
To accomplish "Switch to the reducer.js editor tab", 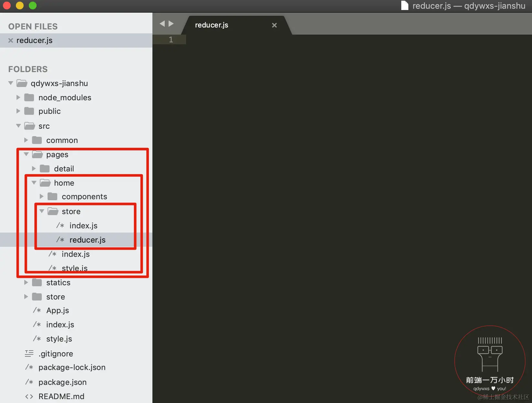I will click(212, 25).
